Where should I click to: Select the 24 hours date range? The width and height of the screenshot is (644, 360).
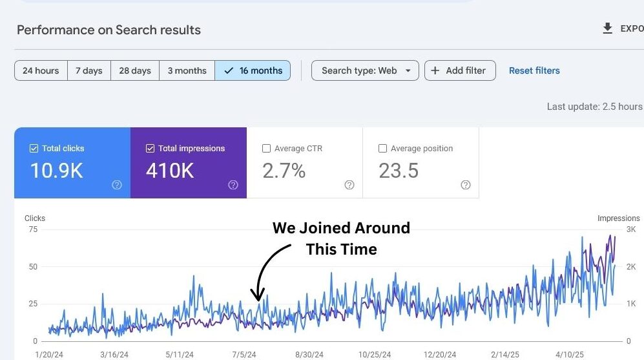tap(41, 70)
